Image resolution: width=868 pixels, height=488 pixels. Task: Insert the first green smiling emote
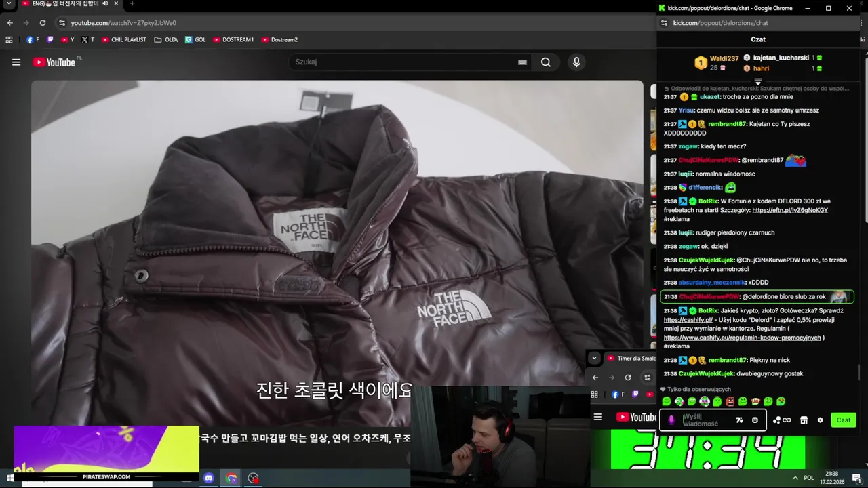coord(667,402)
